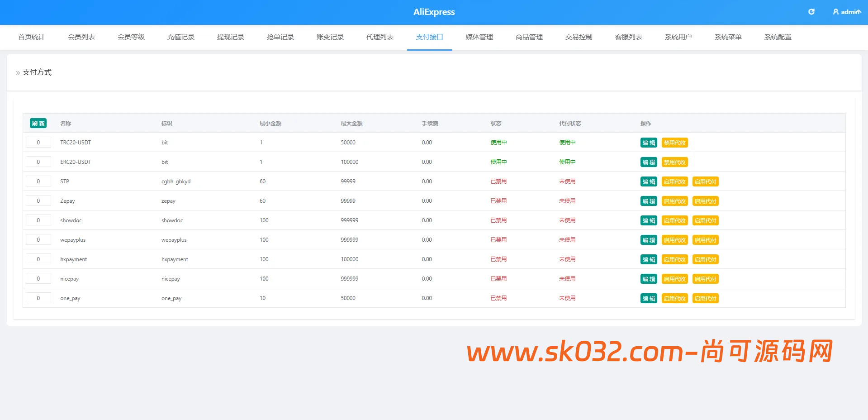Open the 会员等级 tab
Screen dimensions: 868x420
click(131, 37)
